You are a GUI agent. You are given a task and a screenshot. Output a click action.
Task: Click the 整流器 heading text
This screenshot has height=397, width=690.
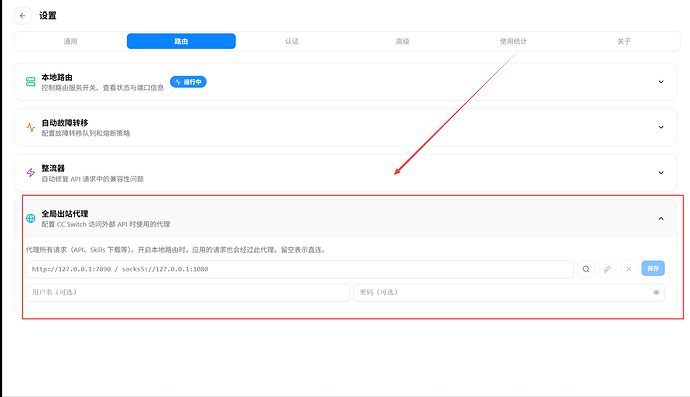point(53,168)
